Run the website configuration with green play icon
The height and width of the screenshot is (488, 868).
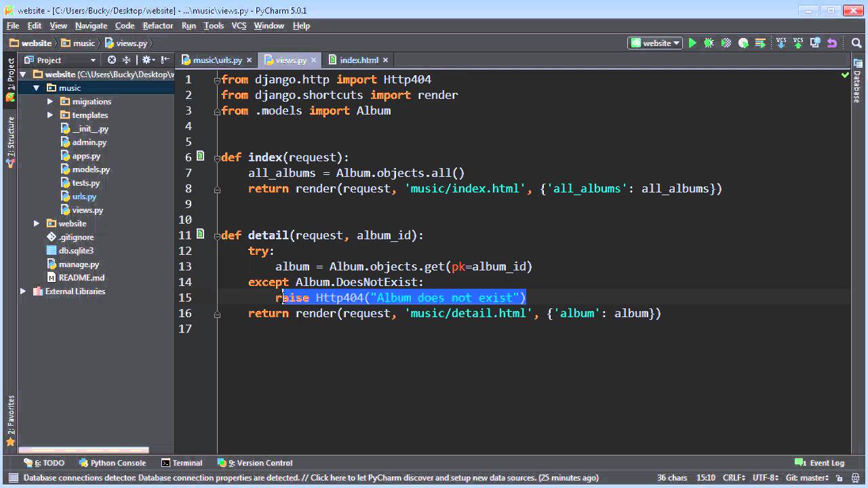click(x=692, y=43)
